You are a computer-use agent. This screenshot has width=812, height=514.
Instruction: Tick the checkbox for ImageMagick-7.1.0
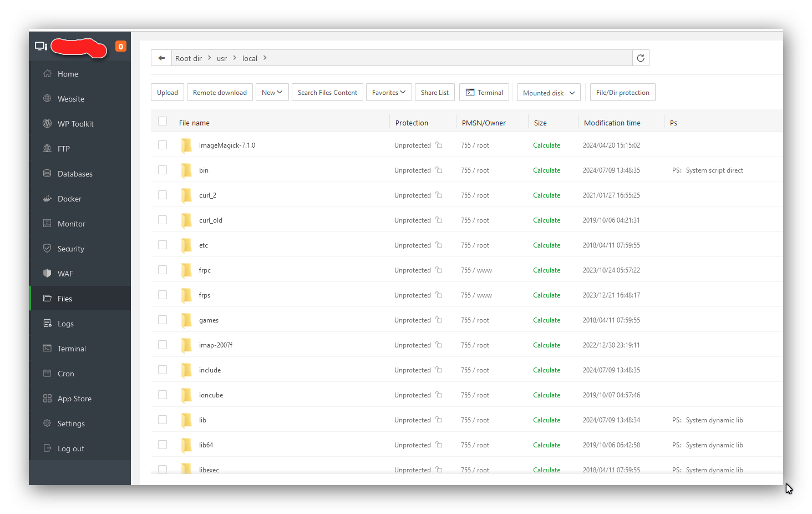click(163, 145)
